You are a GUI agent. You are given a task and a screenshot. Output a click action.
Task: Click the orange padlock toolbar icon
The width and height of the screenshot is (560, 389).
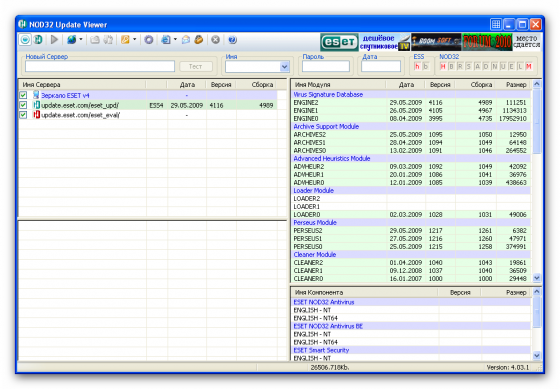tap(199, 40)
